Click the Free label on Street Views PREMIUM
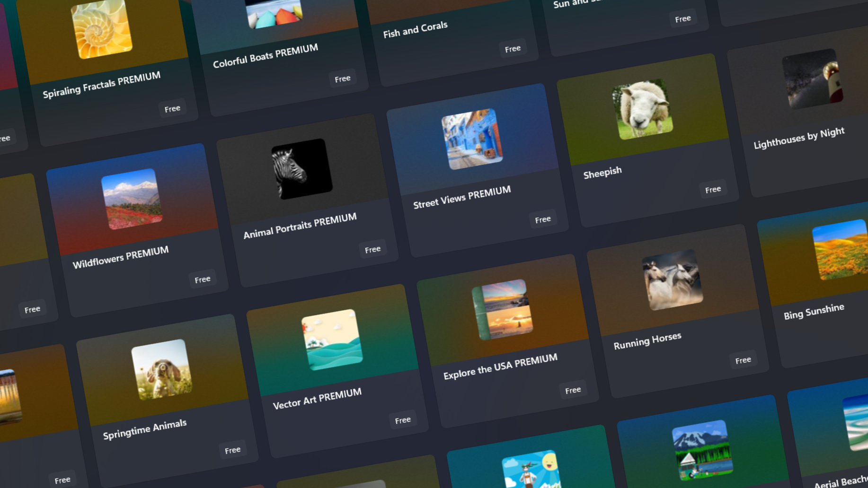Viewport: 868px width, 488px height. [x=543, y=219]
